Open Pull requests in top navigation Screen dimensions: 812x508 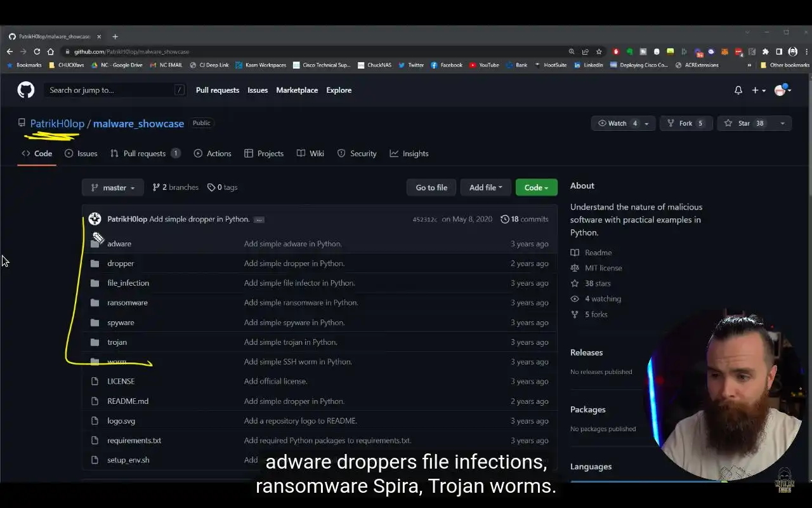[x=218, y=90]
